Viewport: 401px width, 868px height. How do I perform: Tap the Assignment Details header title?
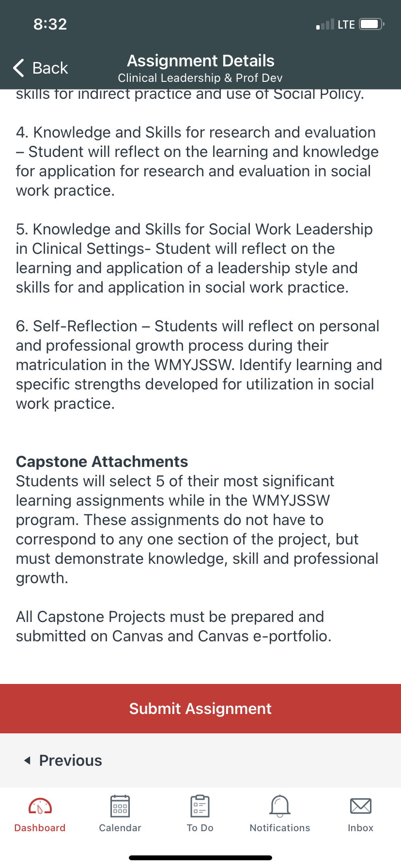(x=200, y=61)
